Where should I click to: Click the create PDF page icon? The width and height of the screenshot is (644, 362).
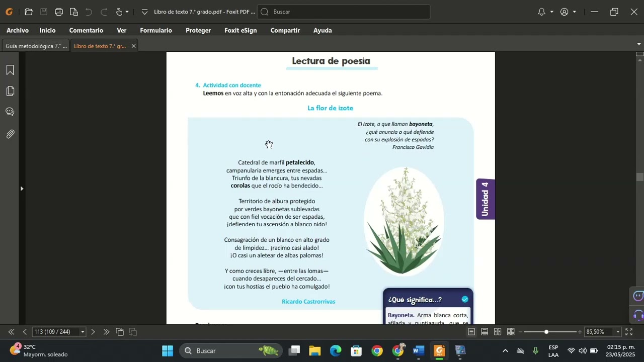click(74, 12)
